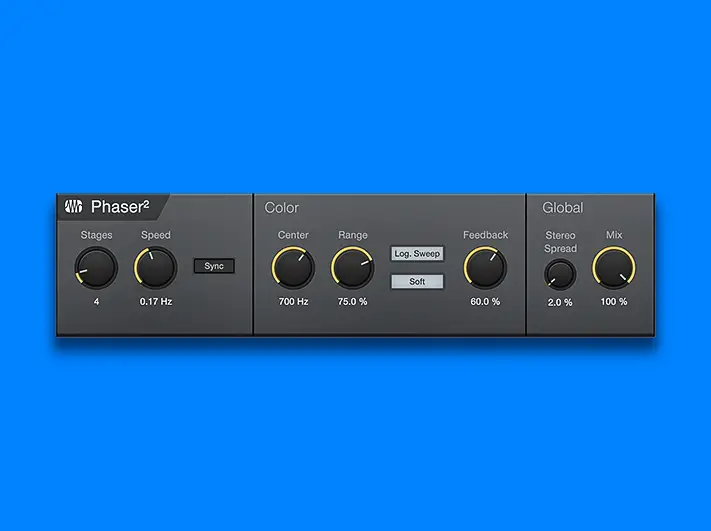Click the Global section heading
This screenshot has width=711, height=531.
click(x=563, y=208)
